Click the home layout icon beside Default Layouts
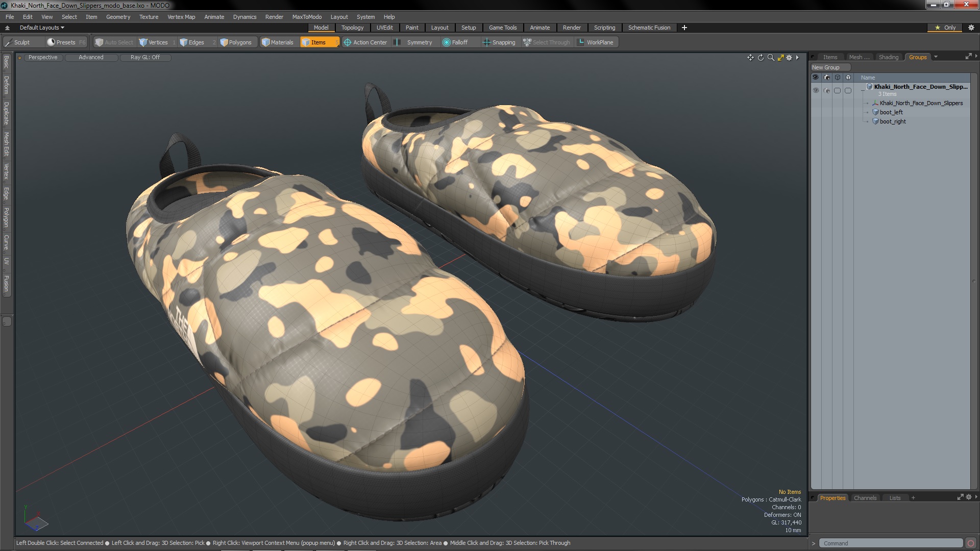 coord(7,28)
